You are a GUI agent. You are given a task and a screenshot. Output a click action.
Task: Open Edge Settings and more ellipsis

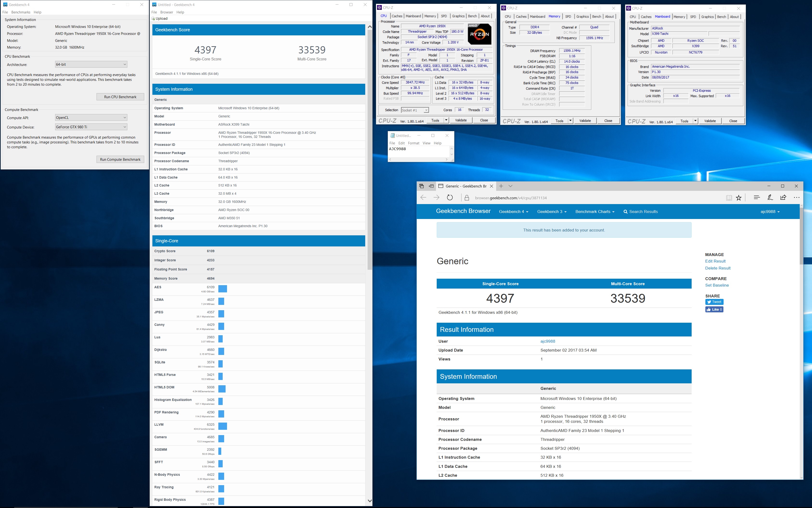797,198
